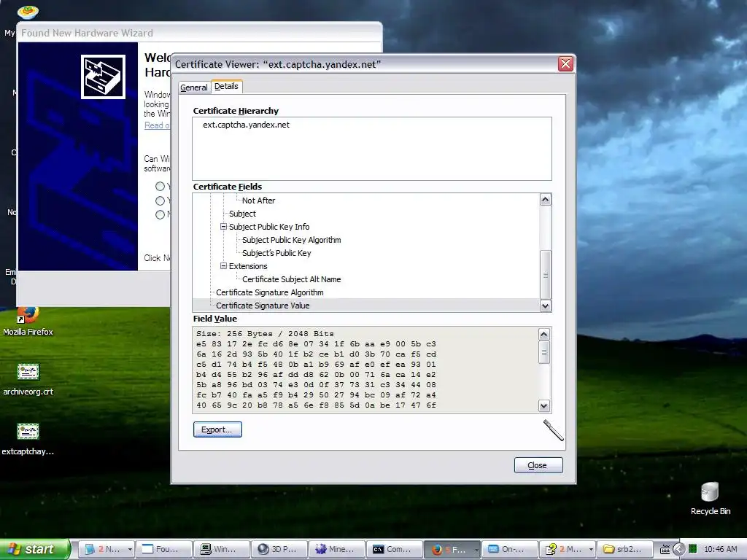The width and height of the screenshot is (747, 560).
Task: Select Subject's Public Key field
Action: click(276, 253)
